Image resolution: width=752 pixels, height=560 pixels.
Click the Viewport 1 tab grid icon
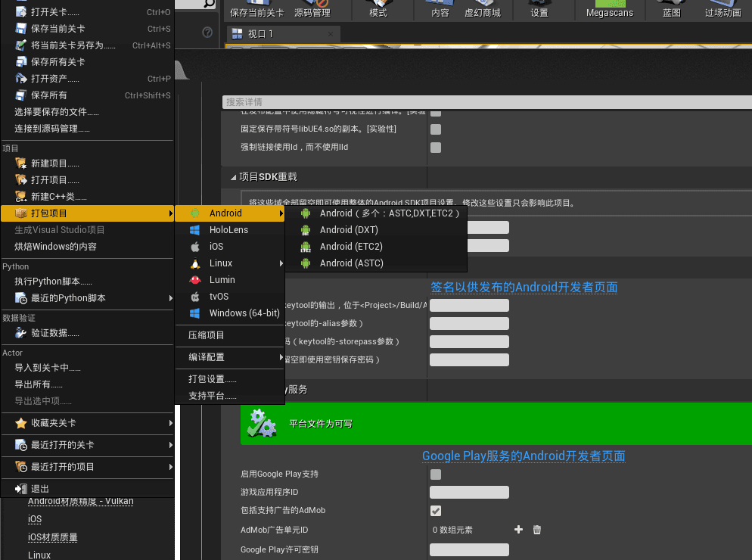[238, 33]
